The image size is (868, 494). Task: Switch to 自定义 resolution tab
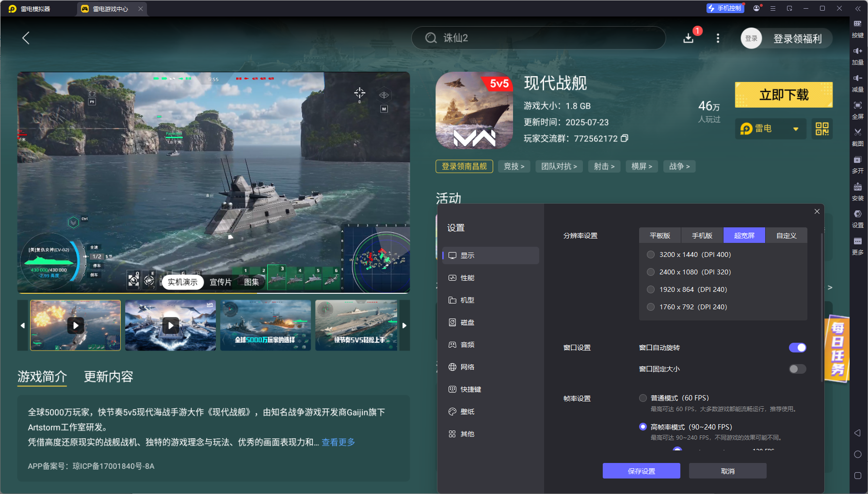click(x=787, y=236)
